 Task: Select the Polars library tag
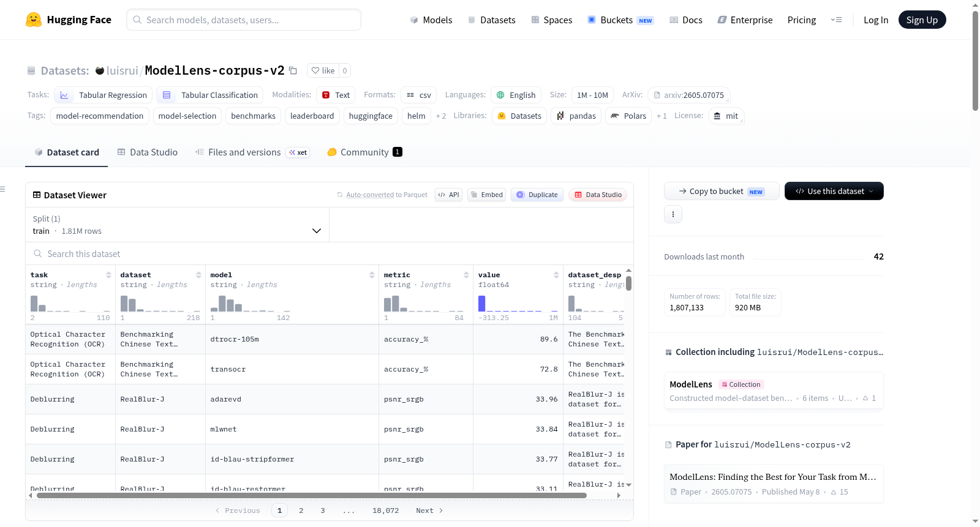[628, 116]
